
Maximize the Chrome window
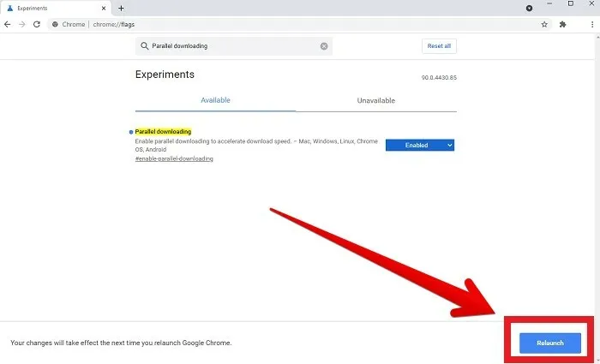click(x=571, y=3)
